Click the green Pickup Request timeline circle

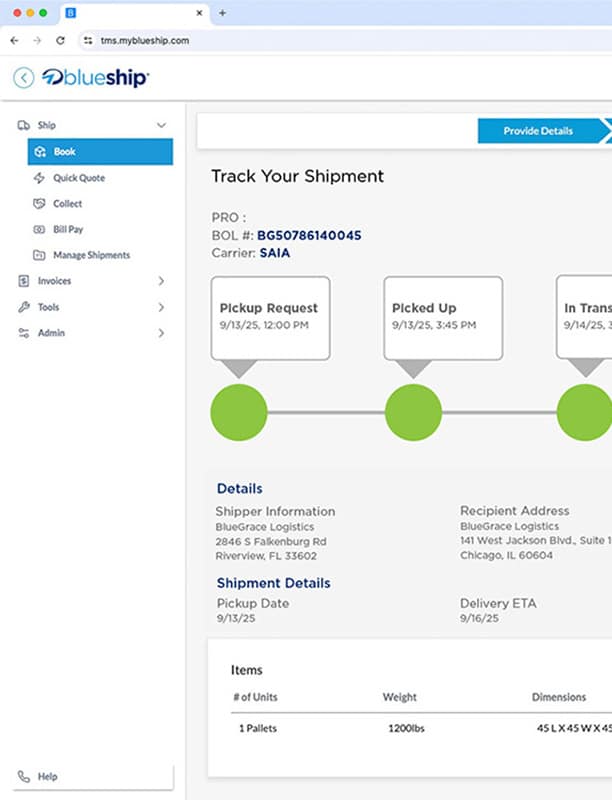(239, 412)
